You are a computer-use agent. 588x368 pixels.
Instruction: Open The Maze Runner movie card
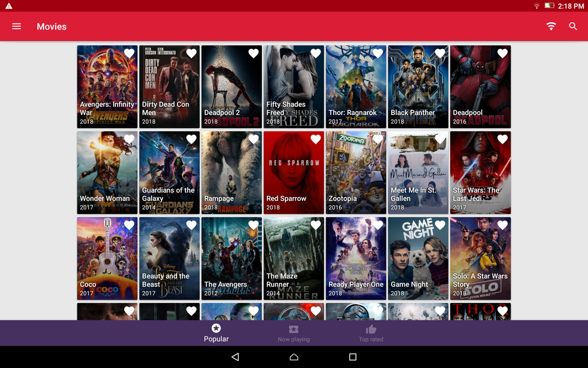pyautogui.click(x=293, y=258)
